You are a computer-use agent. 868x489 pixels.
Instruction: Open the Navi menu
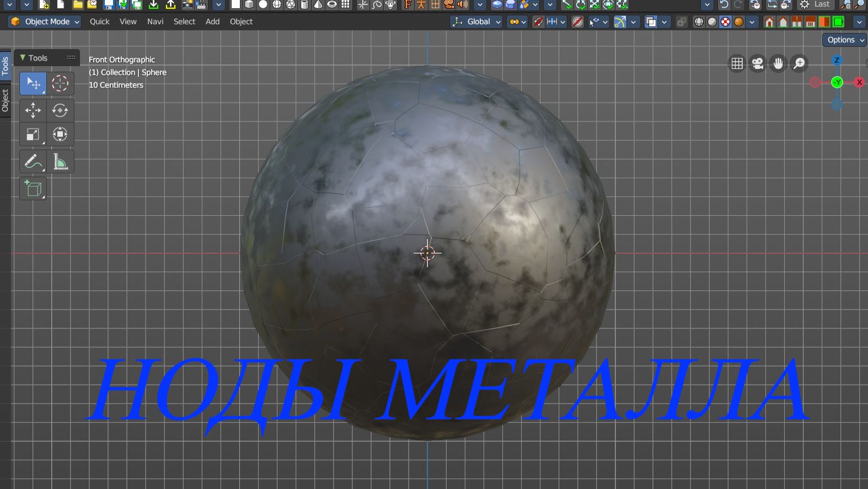click(156, 22)
